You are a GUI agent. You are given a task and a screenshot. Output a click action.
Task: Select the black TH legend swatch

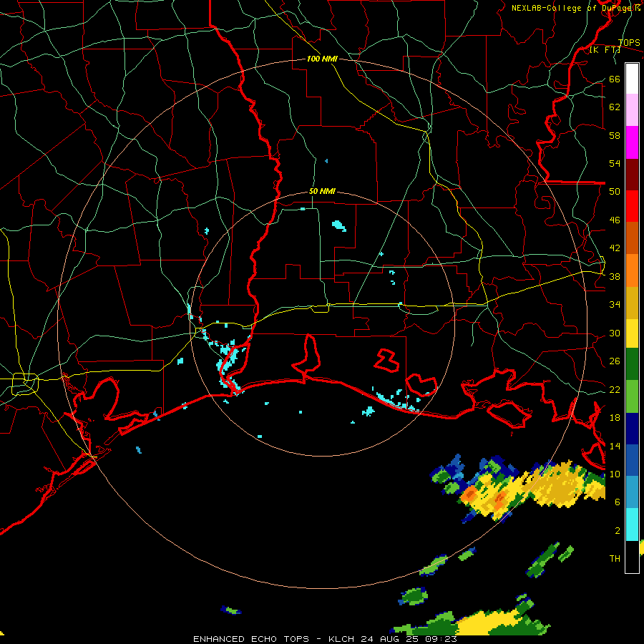pyautogui.click(x=632, y=557)
